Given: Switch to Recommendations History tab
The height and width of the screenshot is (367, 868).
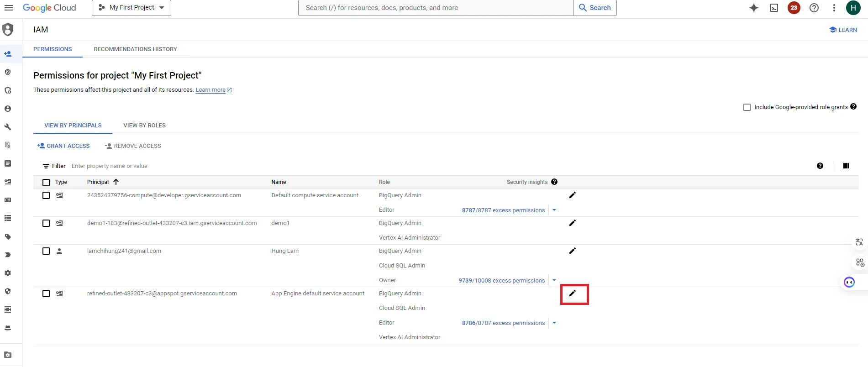Looking at the screenshot, I should pyautogui.click(x=135, y=49).
